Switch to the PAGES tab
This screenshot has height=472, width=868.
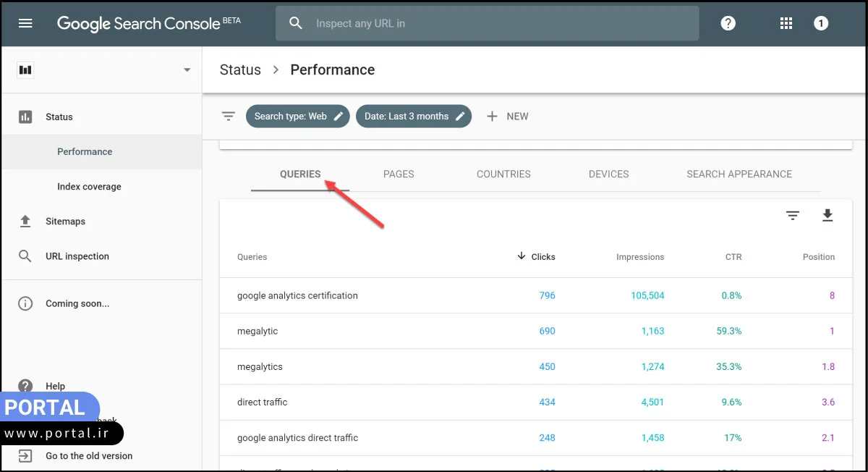(x=399, y=174)
